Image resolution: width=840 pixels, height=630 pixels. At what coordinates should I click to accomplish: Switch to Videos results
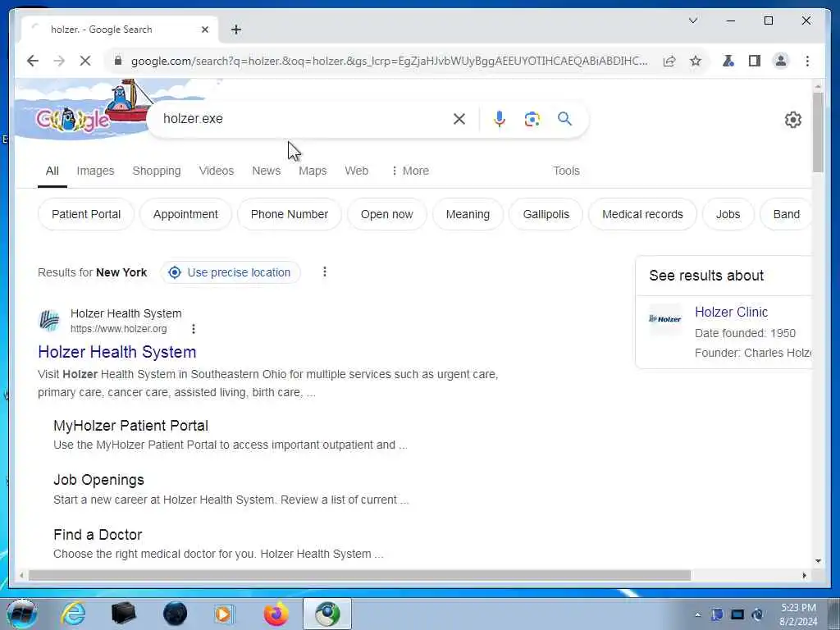(217, 171)
